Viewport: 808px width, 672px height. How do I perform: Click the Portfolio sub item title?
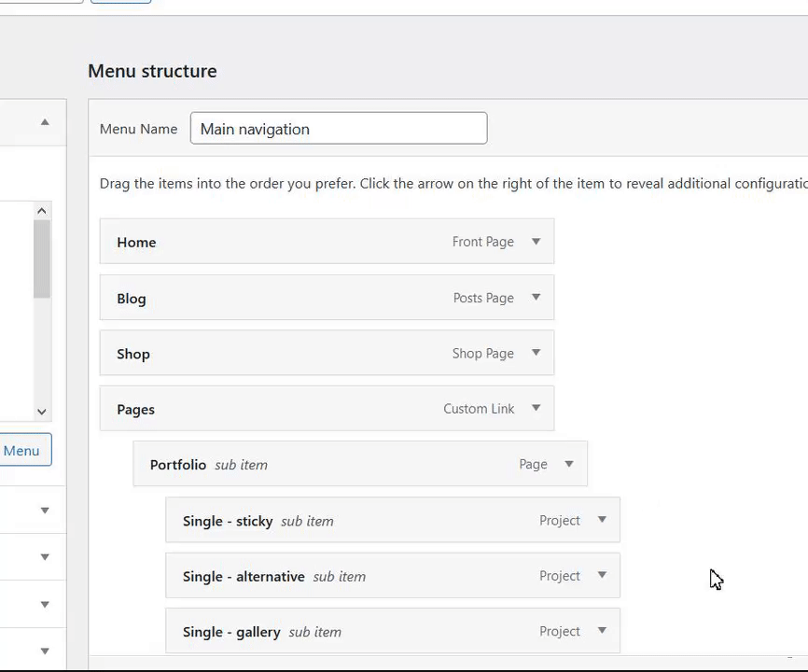click(178, 465)
